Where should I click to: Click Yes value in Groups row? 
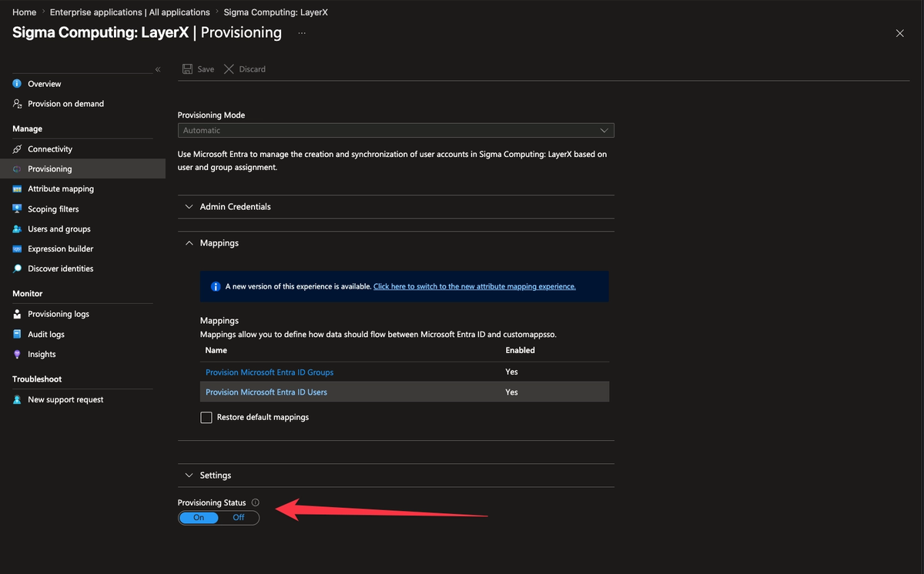[511, 372]
